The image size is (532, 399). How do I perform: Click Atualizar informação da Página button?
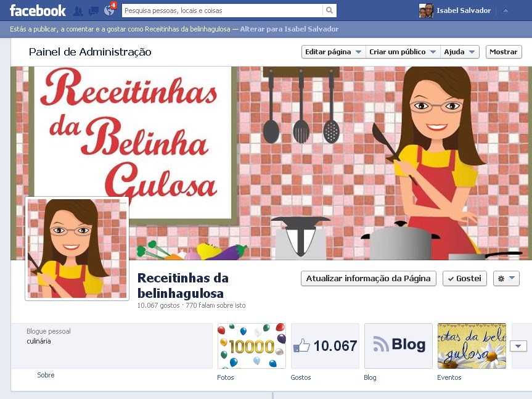[369, 279]
